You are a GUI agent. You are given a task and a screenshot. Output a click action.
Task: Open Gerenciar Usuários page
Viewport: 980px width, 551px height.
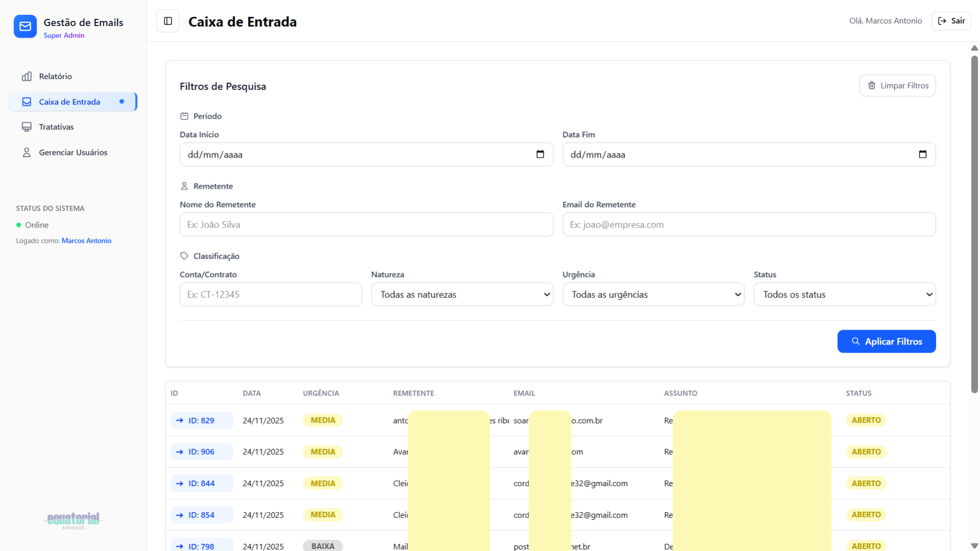point(73,153)
